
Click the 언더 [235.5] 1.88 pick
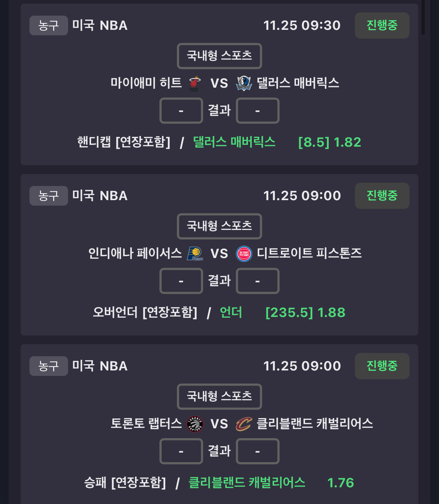pyautogui.click(x=231, y=313)
